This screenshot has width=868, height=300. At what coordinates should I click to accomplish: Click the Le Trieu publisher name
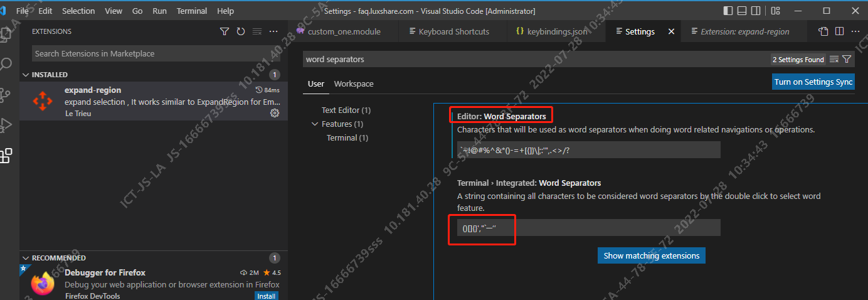coord(78,113)
